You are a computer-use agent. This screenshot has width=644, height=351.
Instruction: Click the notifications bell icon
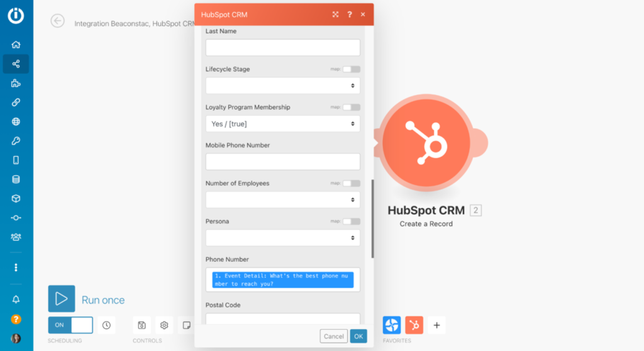click(x=16, y=299)
